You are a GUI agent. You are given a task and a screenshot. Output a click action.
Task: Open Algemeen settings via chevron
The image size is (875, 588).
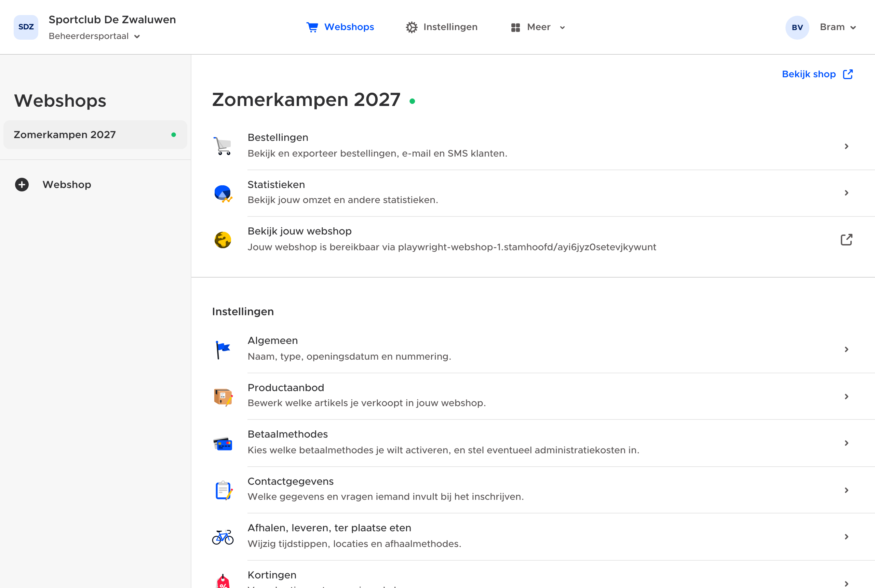(846, 349)
